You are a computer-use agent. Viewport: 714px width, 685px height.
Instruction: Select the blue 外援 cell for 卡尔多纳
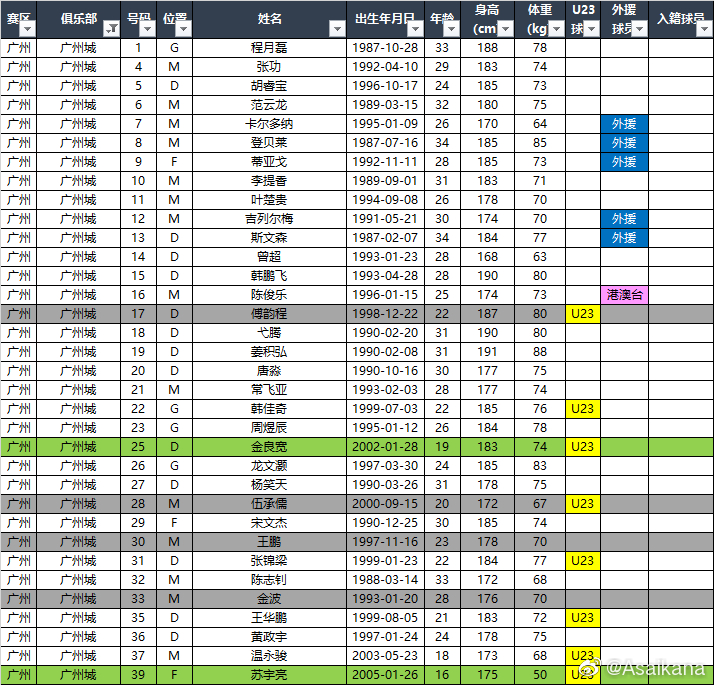coord(624,124)
